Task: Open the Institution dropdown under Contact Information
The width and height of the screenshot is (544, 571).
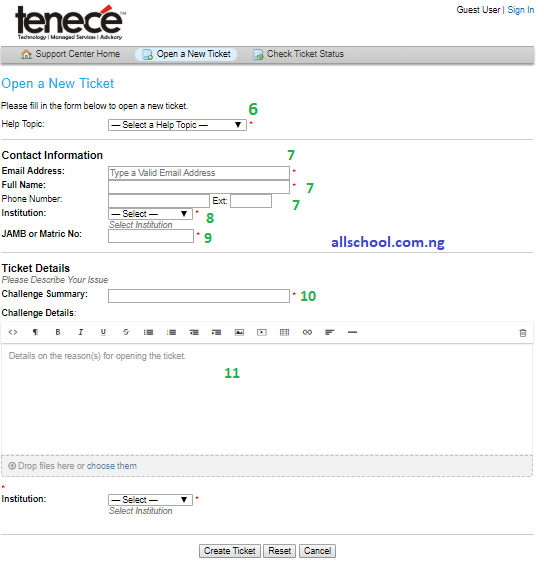Action: click(150, 214)
